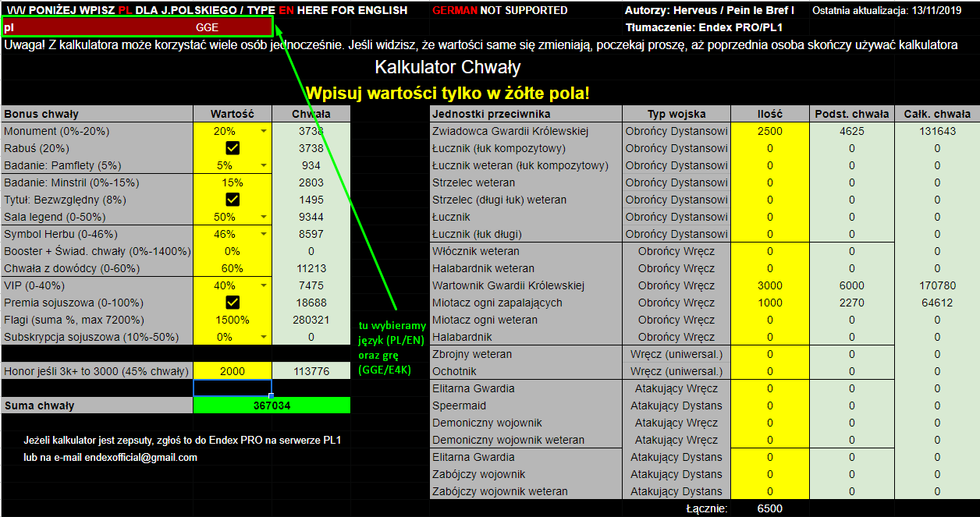The height and width of the screenshot is (517, 980).
Task: Select the Flagi 1500% value cell
Action: (x=233, y=320)
